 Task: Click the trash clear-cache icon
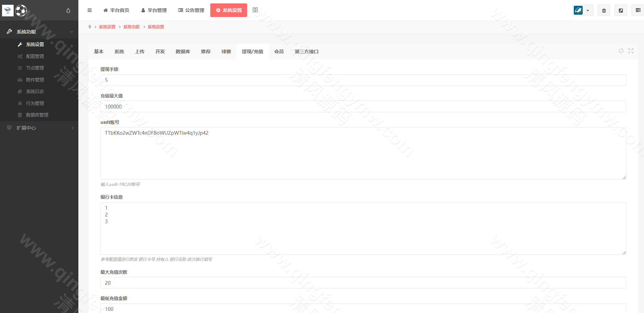pos(604,10)
